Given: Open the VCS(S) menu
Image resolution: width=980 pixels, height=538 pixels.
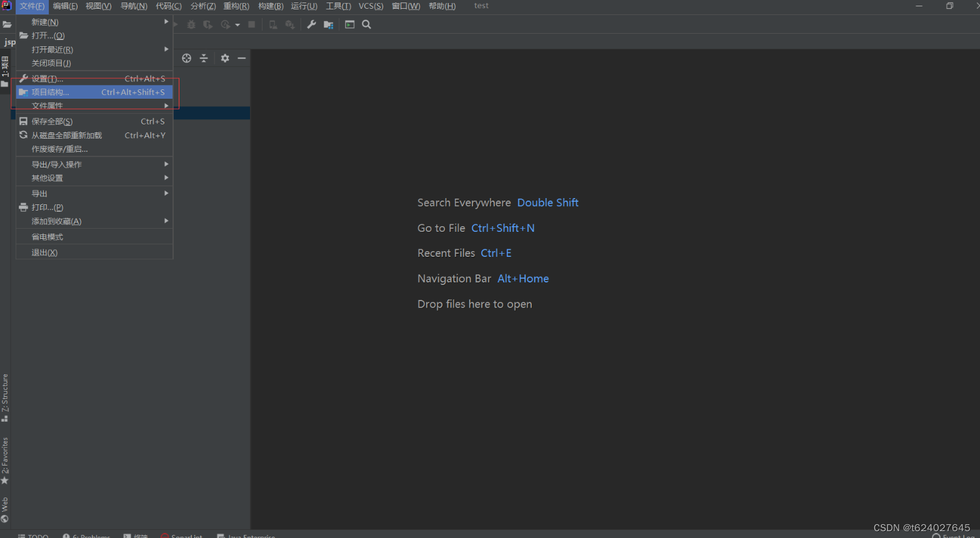Looking at the screenshot, I should pyautogui.click(x=371, y=6).
